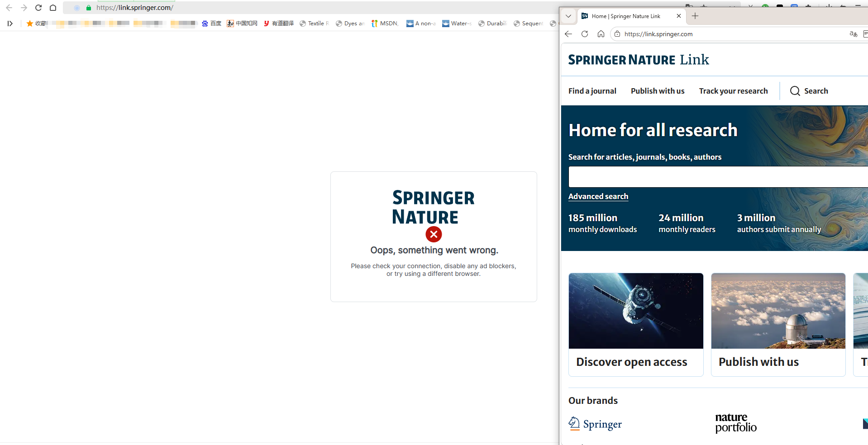Toggle the sidebar panel icon beside bookmarks

coord(10,24)
